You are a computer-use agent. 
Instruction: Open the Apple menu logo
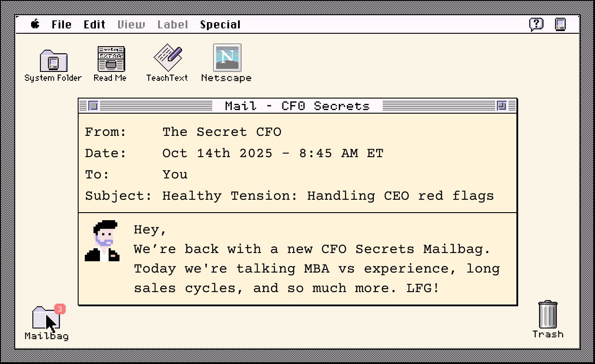click(35, 24)
